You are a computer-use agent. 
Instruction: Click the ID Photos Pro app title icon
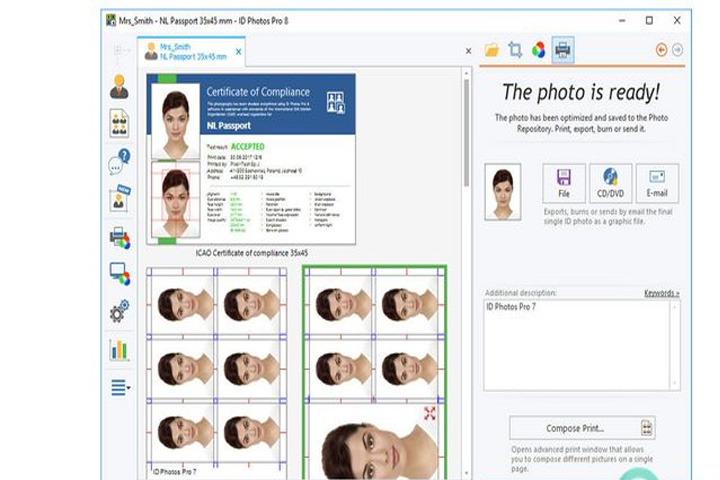coord(111,20)
